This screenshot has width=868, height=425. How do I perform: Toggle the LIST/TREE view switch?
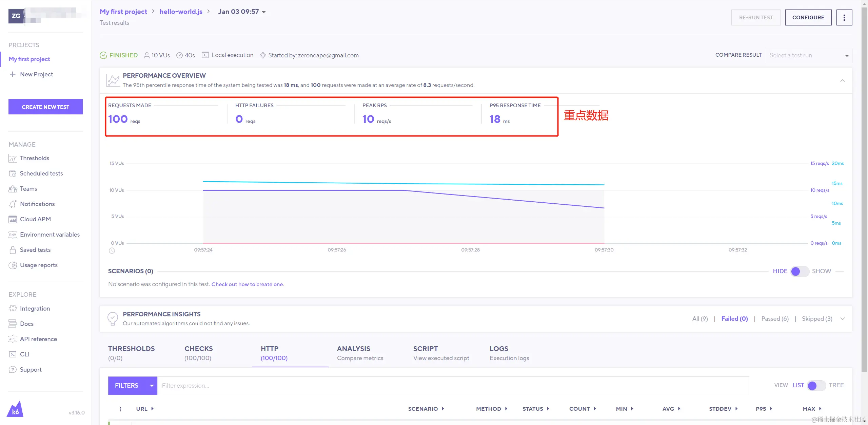[816, 386]
